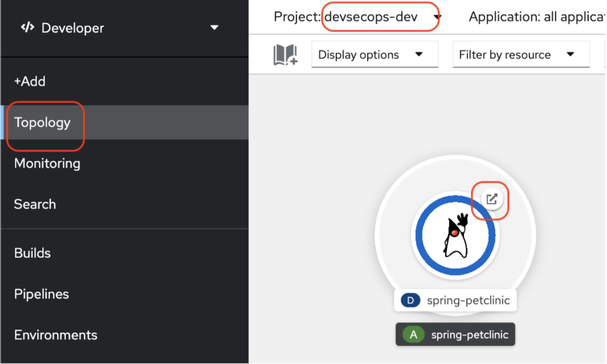Click the spring-petclinic deployment label
607x364 pixels.
coord(468,300)
